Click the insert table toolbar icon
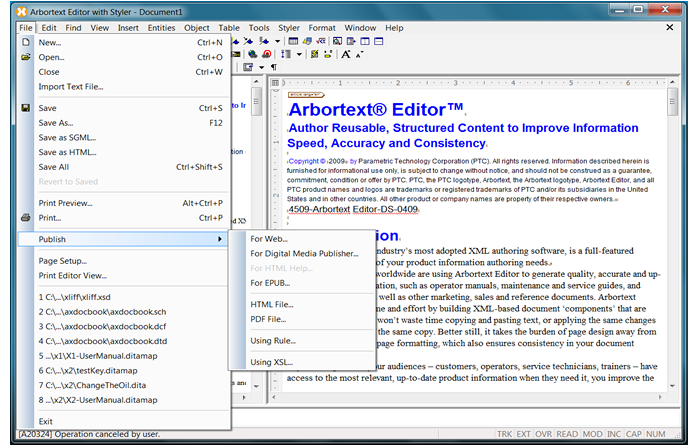This screenshot has height=445, width=700. [293, 42]
